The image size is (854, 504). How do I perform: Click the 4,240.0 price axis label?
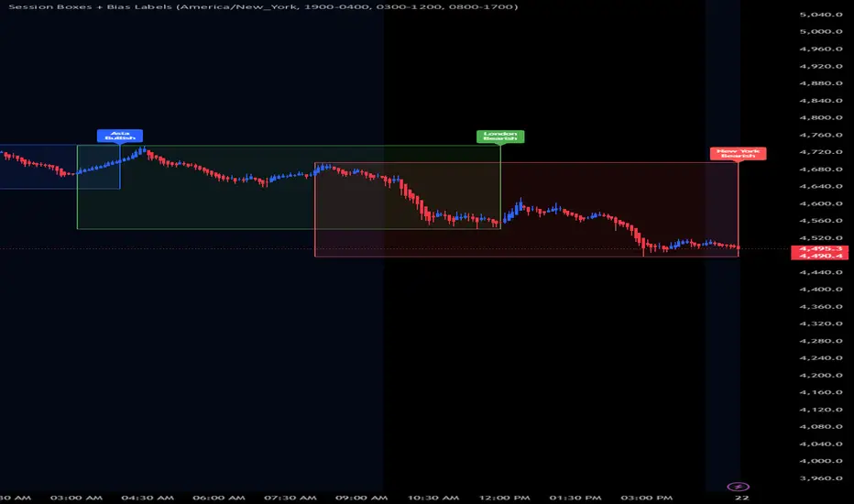(821, 358)
